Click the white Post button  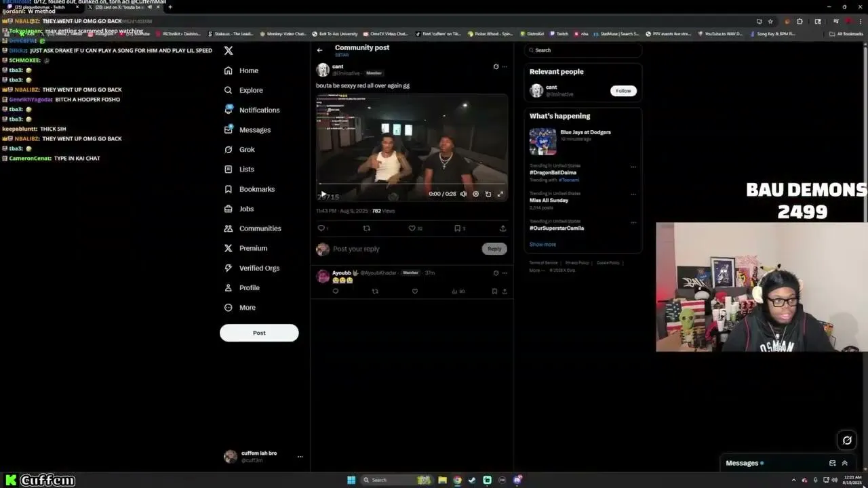[259, 333]
